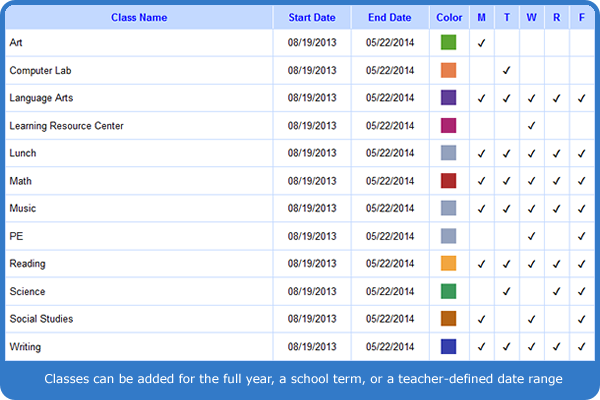Toggle the Tuesday checkmark for Computer Lab

[507, 70]
